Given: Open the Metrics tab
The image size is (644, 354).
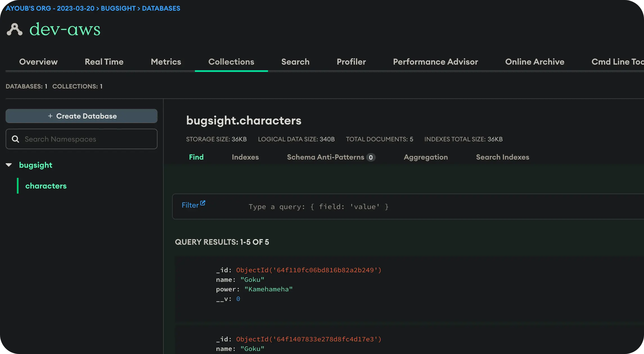Looking at the screenshot, I should tap(166, 62).
